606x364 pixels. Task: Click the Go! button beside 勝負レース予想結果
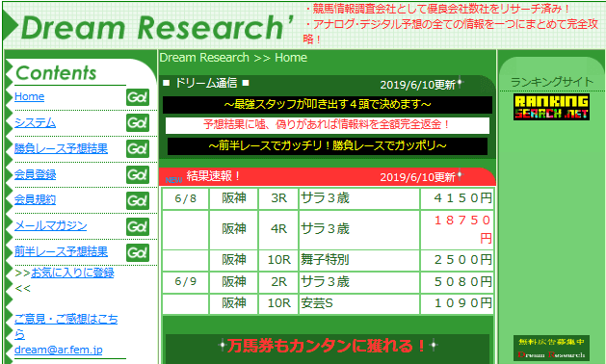coord(138,148)
